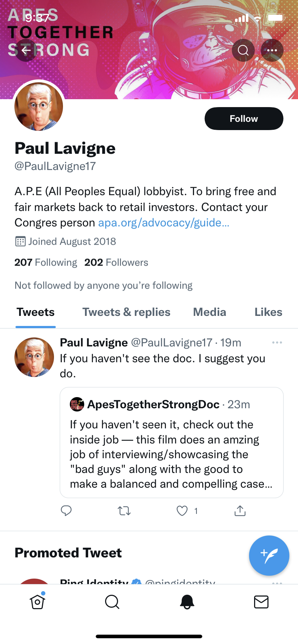The image size is (298, 644).
Task: Open Messages envelope tab
Action: click(261, 602)
